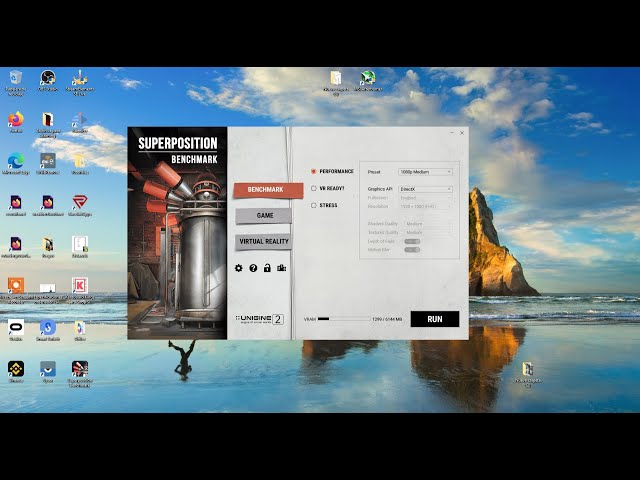Open the help question mark icon
This screenshot has height=480, width=640.
click(253, 268)
